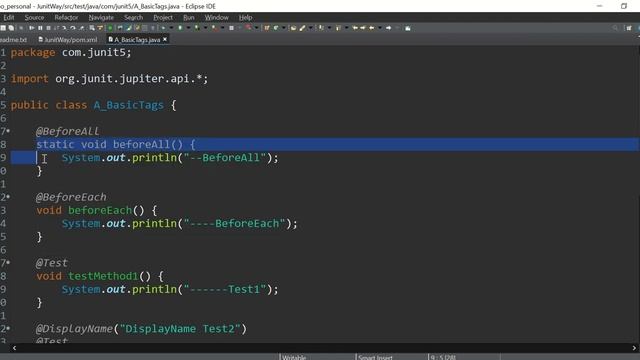Click the Smart Insert status bar entry

(375, 357)
